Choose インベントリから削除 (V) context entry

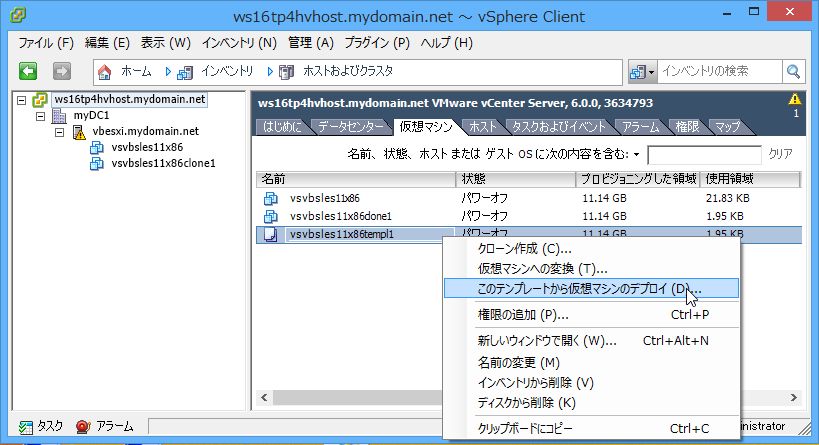[x=591, y=383]
